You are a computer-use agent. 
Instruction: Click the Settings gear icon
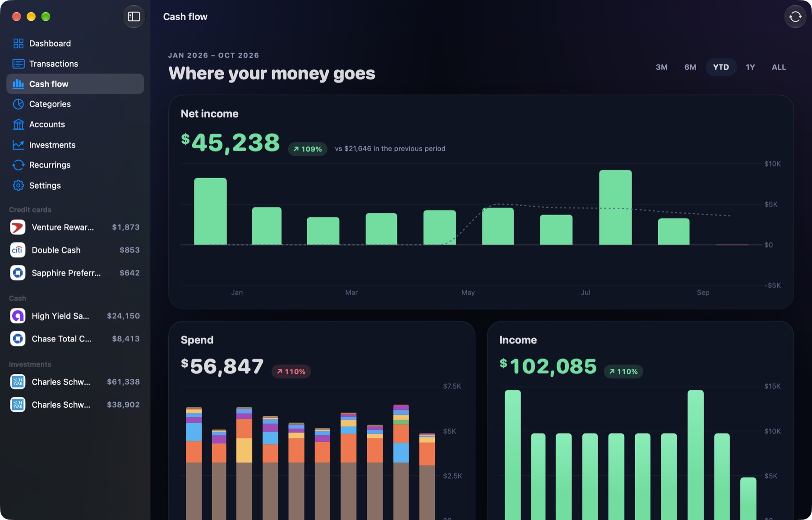pos(18,185)
